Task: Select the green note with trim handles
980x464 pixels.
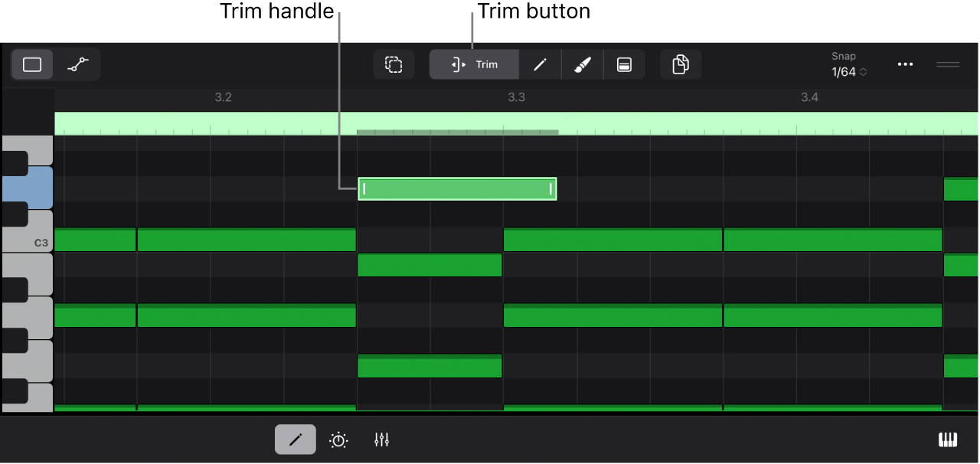Action: coord(457,188)
